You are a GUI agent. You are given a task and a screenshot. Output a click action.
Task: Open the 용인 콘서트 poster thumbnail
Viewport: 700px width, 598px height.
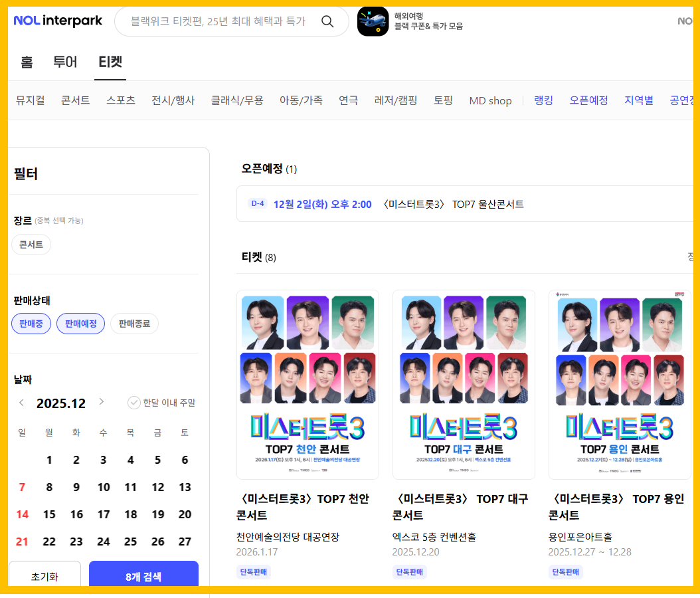[x=620, y=385]
